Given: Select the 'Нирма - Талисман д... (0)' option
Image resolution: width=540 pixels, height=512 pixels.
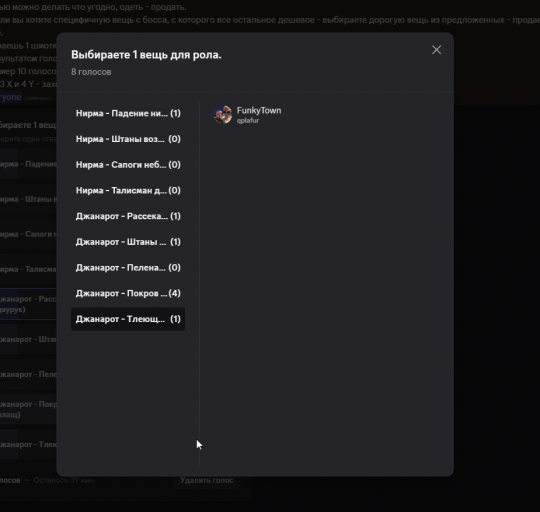Looking at the screenshot, I should pos(128,190).
